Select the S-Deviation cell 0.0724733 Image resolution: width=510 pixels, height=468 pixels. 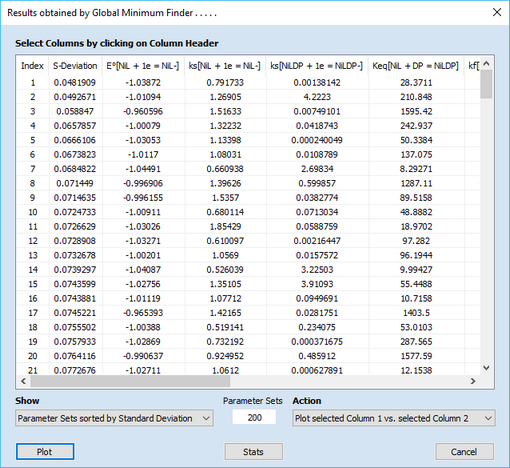(75, 212)
